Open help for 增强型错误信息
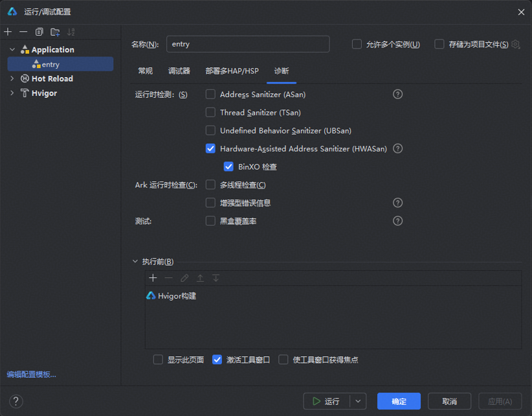 click(397, 203)
